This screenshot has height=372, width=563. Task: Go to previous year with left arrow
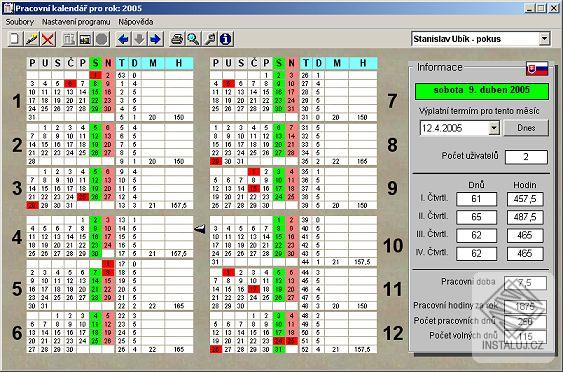pos(123,39)
